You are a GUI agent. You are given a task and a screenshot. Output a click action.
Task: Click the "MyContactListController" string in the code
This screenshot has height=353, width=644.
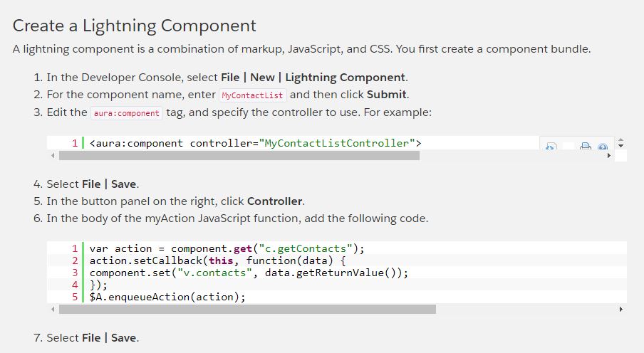click(337, 143)
